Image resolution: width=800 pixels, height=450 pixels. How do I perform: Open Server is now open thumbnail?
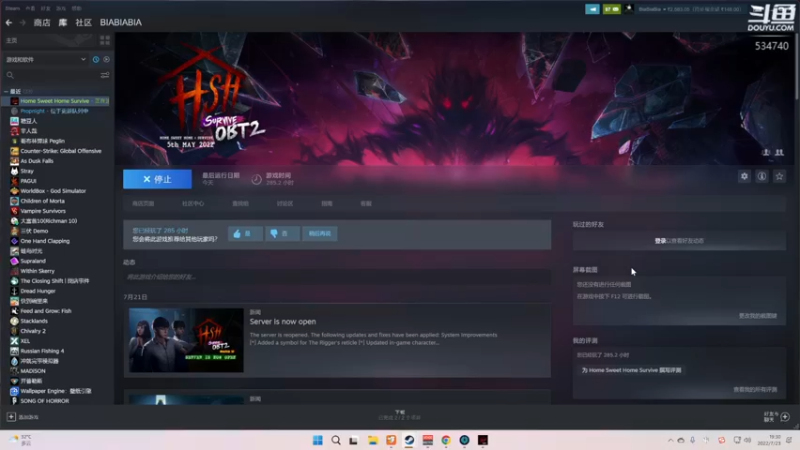(186, 340)
